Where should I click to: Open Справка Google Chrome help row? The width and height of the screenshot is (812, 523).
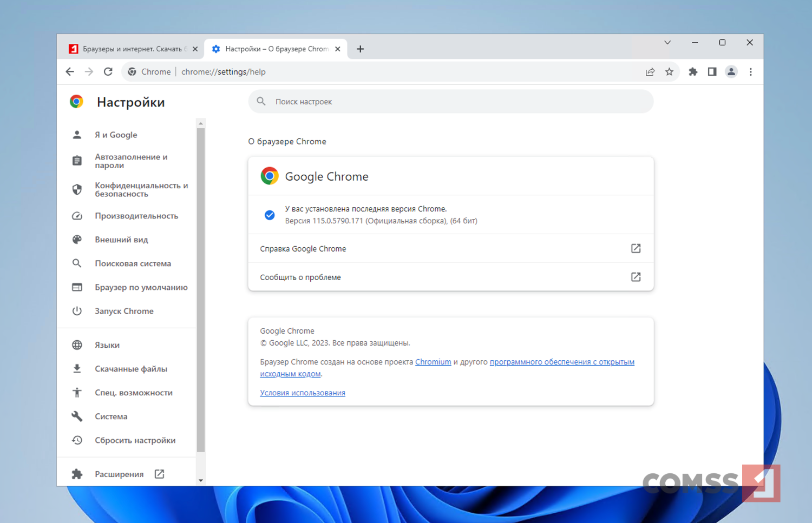pyautogui.click(x=451, y=248)
